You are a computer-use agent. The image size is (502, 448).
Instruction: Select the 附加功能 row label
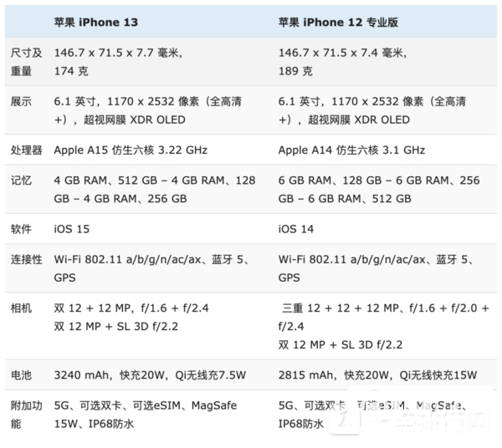click(x=26, y=414)
